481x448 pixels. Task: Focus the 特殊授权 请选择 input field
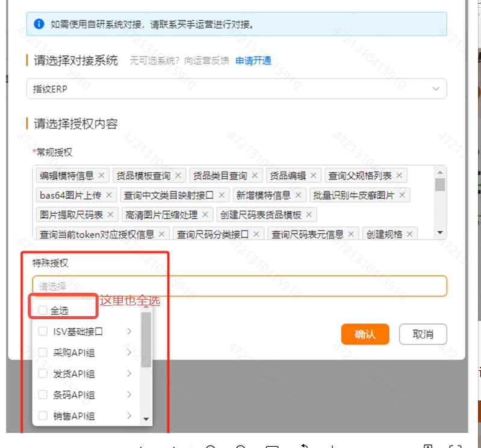pos(240,286)
